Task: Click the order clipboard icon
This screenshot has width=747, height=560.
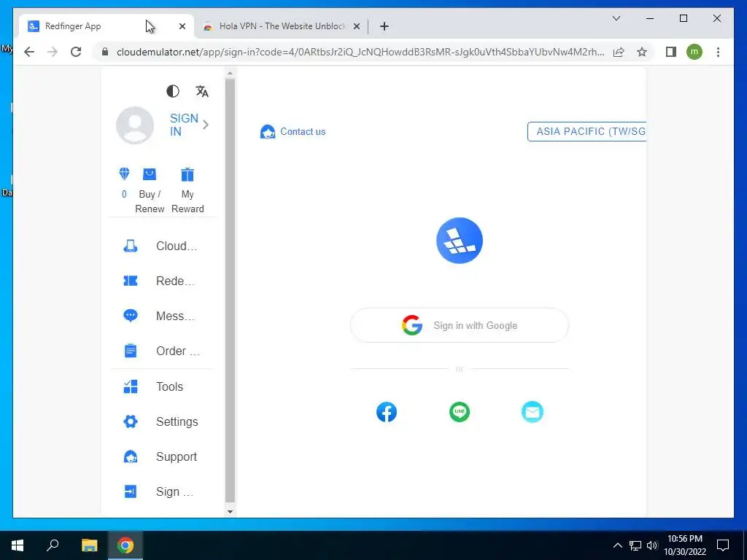Action: pyautogui.click(x=131, y=351)
